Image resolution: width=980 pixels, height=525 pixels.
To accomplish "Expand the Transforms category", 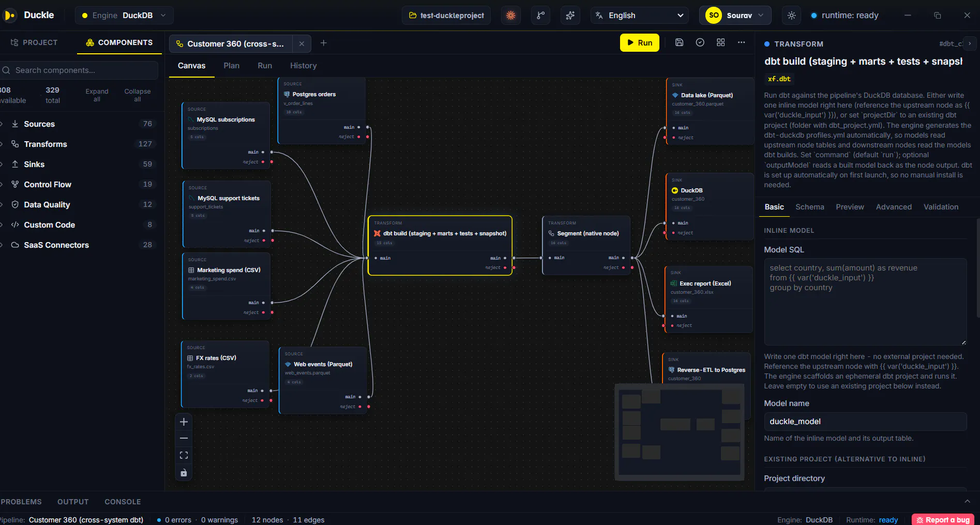I will click(x=80, y=144).
